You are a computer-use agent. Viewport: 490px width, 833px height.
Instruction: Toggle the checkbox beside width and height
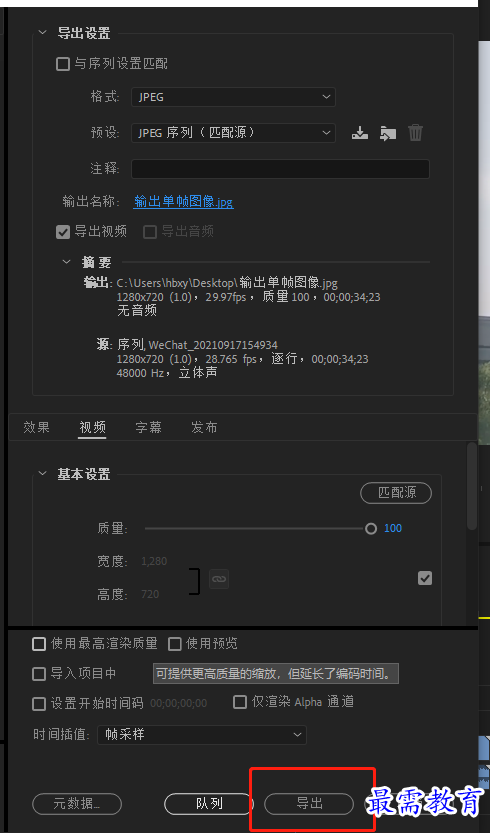[425, 578]
